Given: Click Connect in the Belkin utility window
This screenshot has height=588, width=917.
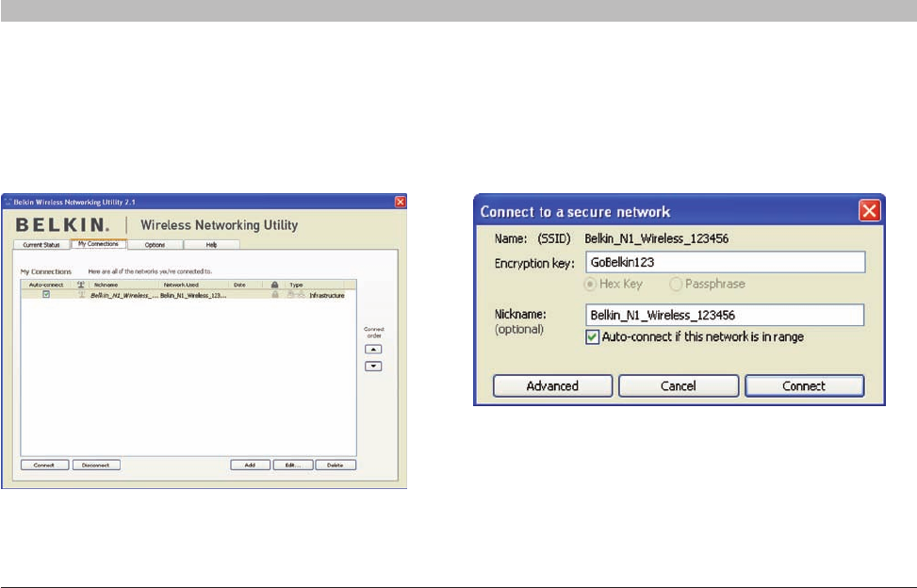Looking at the screenshot, I should pyautogui.click(x=44, y=465).
